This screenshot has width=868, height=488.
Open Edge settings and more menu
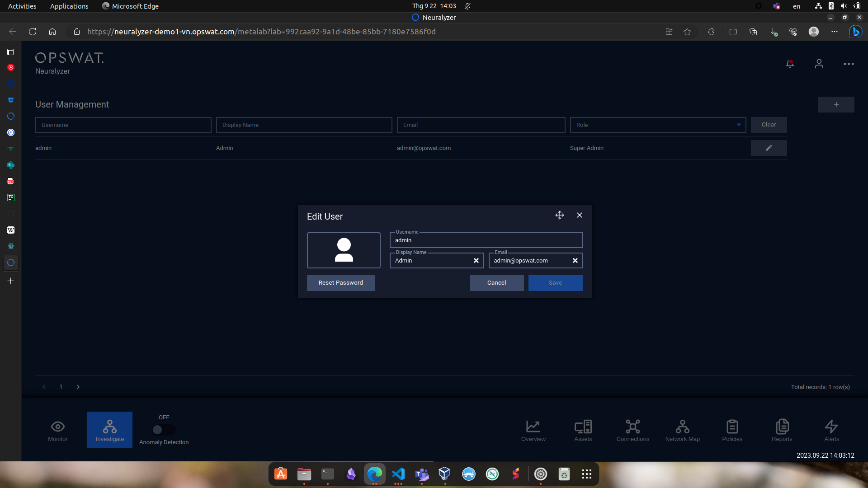835,32
